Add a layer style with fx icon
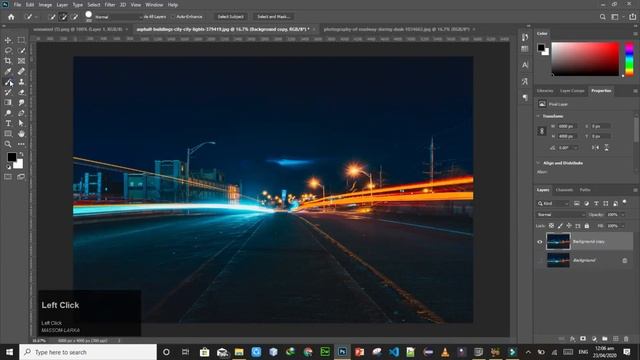 (572, 339)
